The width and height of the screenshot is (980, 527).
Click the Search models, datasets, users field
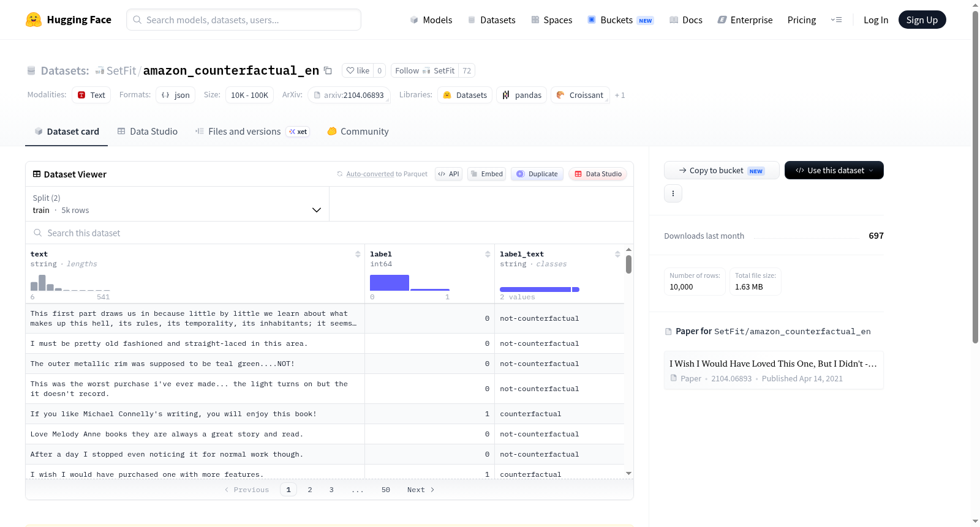pos(244,20)
